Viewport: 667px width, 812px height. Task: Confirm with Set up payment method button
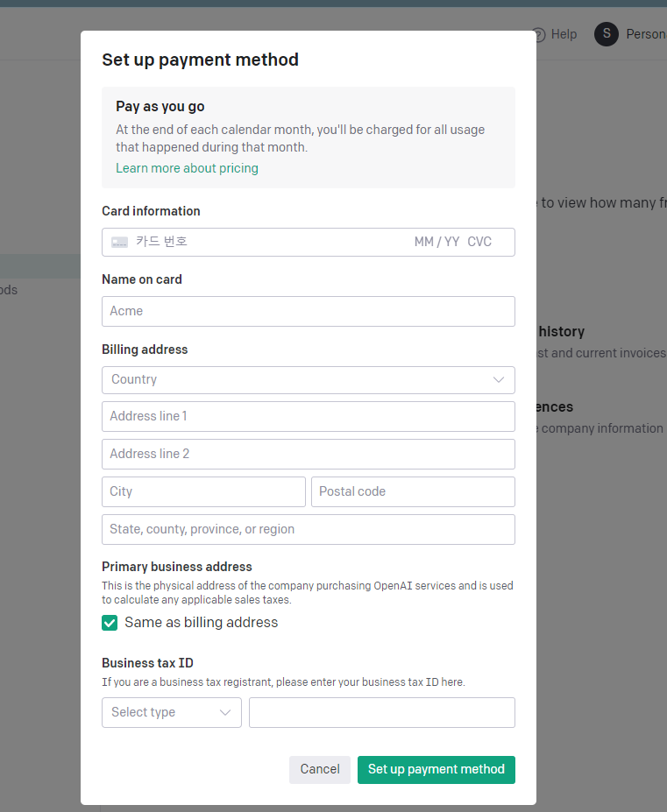[x=436, y=770]
